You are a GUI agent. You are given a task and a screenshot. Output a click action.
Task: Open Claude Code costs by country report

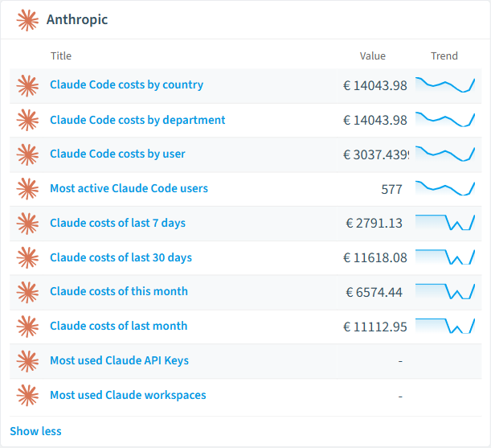coord(126,85)
